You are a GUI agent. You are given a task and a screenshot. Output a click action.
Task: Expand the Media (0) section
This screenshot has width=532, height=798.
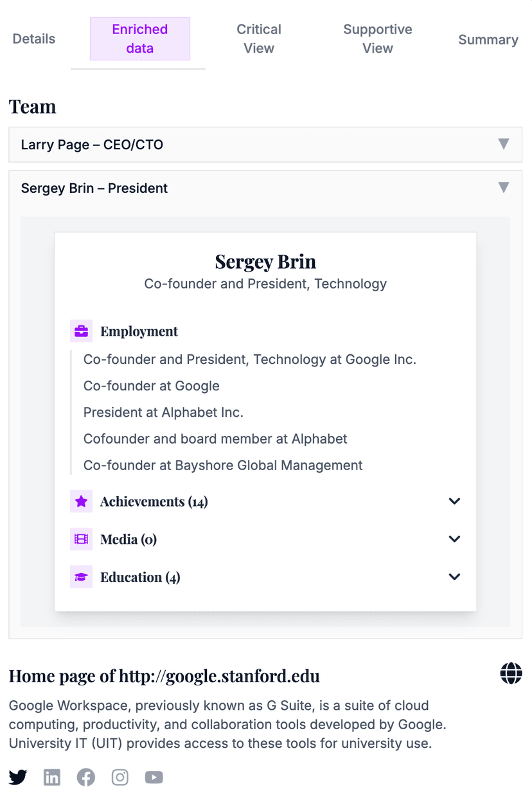click(454, 539)
